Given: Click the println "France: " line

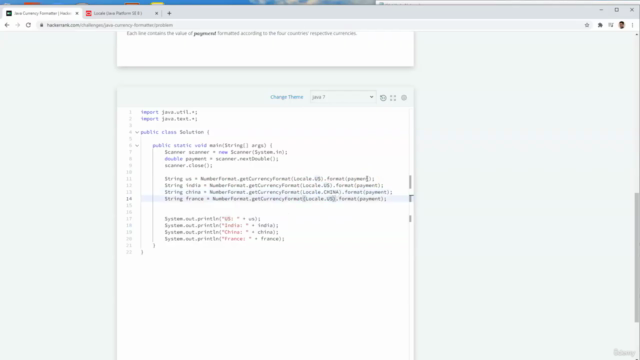Looking at the screenshot, I should tap(224, 239).
